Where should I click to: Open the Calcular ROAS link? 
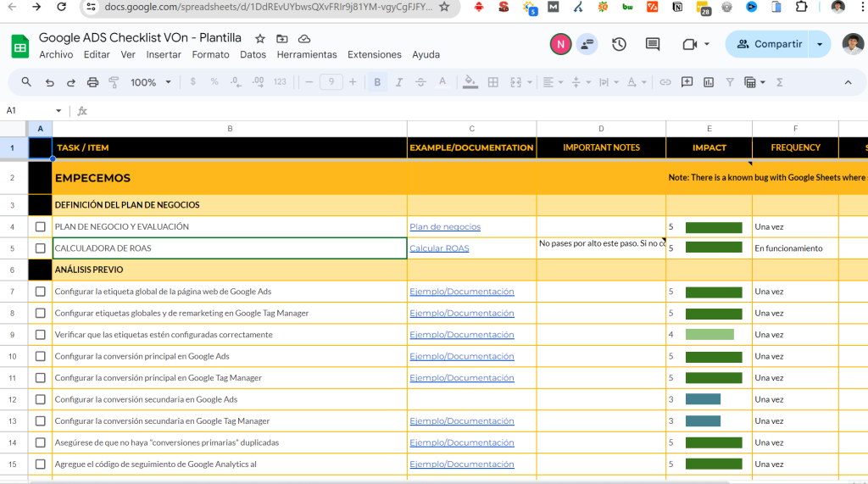click(439, 248)
